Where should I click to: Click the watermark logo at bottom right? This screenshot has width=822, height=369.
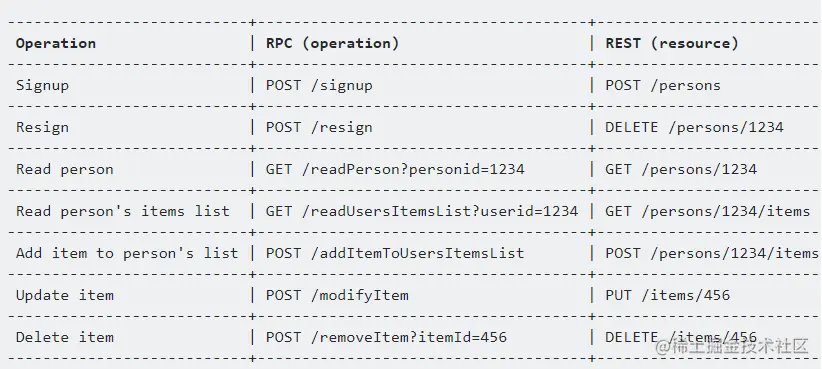733,347
